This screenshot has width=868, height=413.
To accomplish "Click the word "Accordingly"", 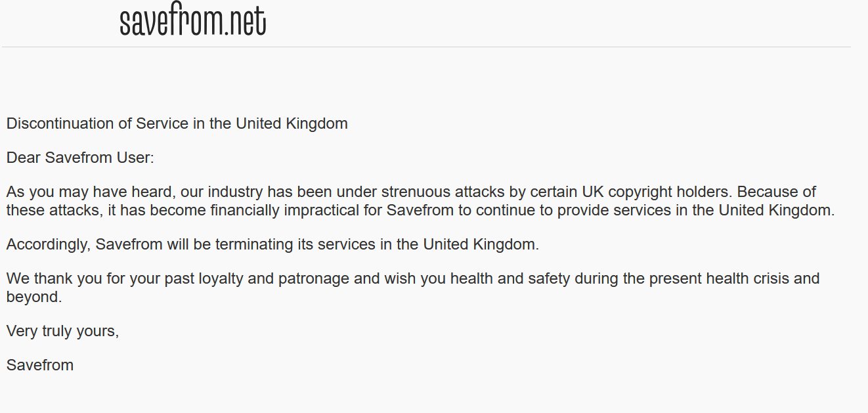I will tap(47, 244).
